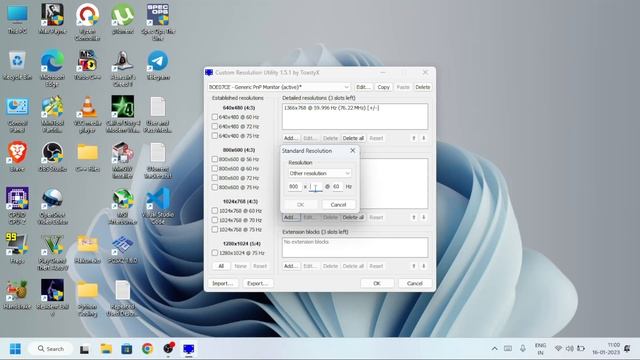Viewport: 640px width, 360px height.
Task: Click the Delete button beside Paste
Action: click(422, 87)
